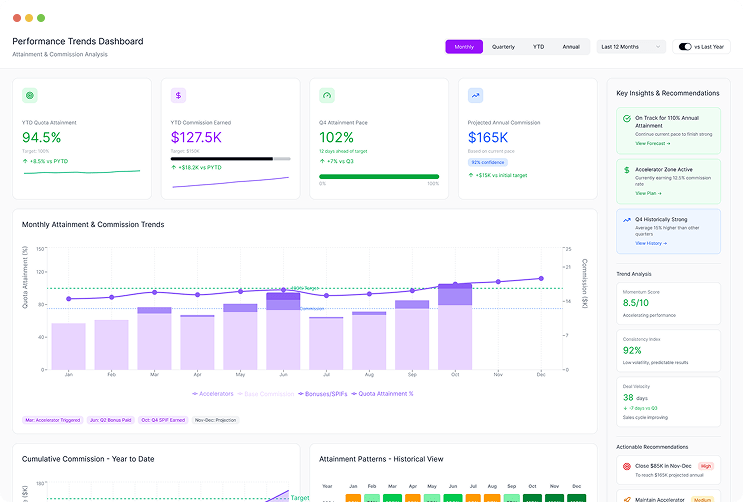743x502 pixels.
Task: Click the target icon beside Close $85K recommendation
Action: point(626,466)
